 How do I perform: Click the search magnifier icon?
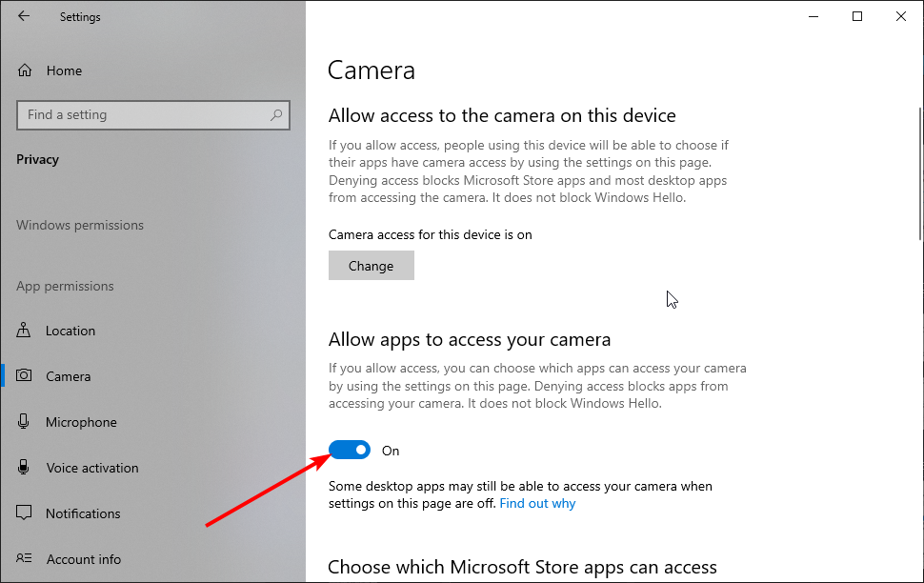276,115
